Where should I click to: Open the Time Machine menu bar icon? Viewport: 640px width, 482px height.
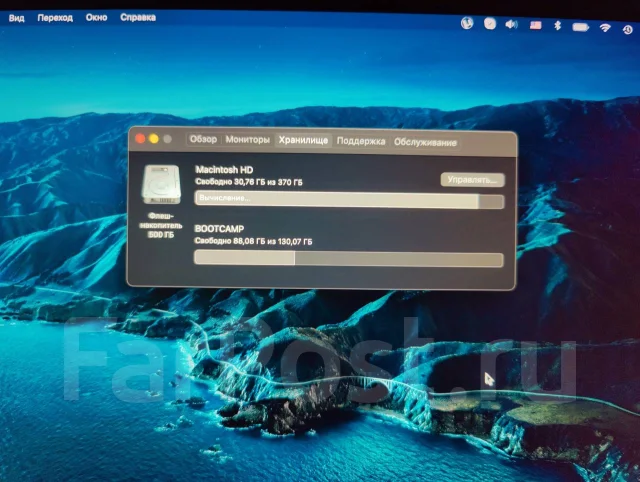[x=627, y=29]
